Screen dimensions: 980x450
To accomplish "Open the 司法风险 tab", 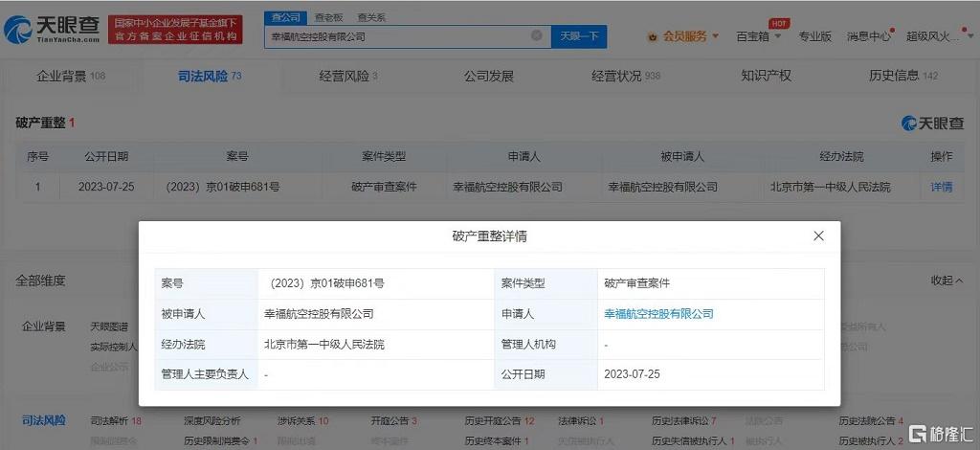I will (x=210, y=77).
